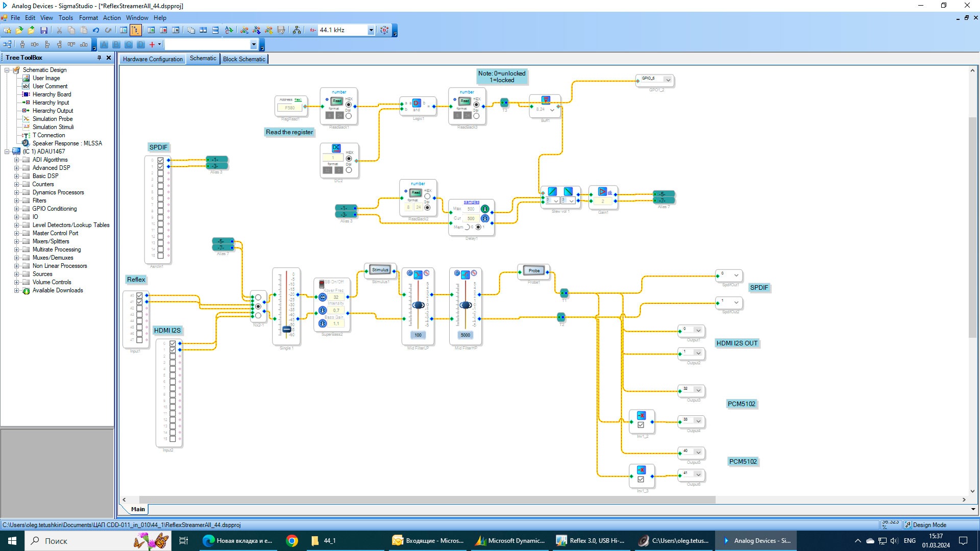This screenshot has height=551, width=980.
Task: Toggle the Inv1_2 invert checkbox
Action: click(641, 425)
